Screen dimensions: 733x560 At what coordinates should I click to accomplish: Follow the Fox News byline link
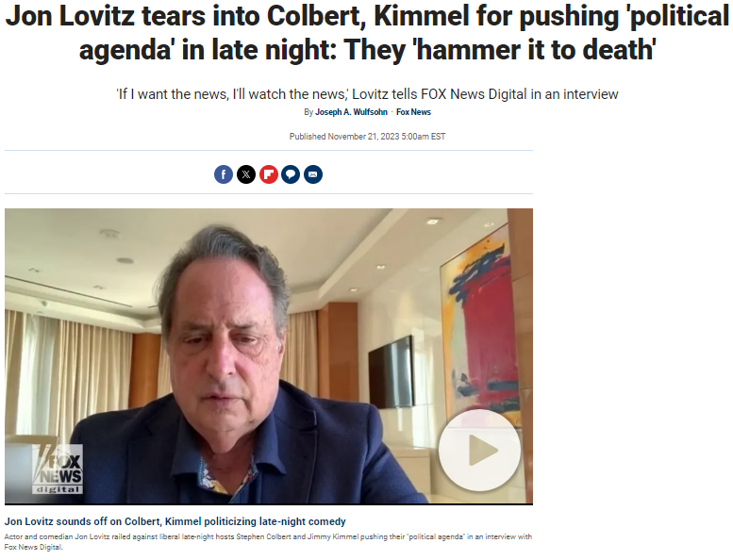[413, 112]
